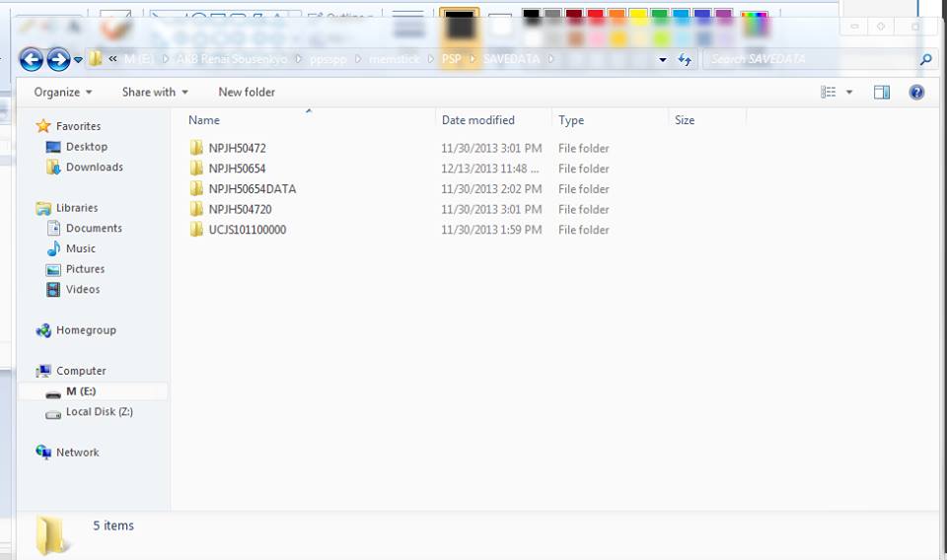Click the Forward navigation arrow
Image resolution: width=947 pixels, height=560 pixels.
tap(58, 59)
